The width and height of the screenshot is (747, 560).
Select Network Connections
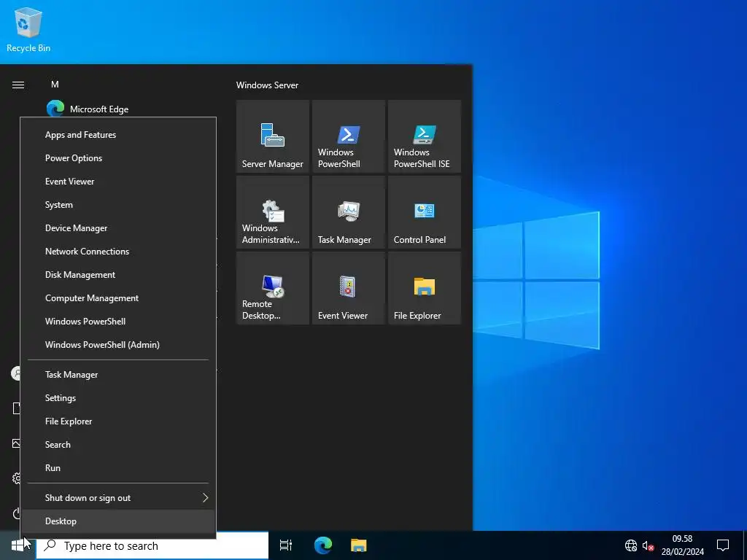118,252
